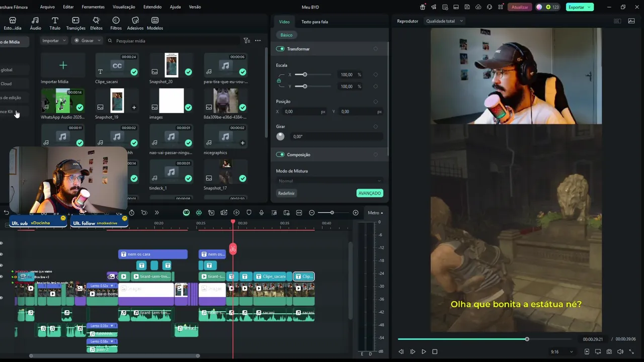644x362 pixels.
Task: Open the Qualidade total dropdown
Action: click(x=444, y=21)
